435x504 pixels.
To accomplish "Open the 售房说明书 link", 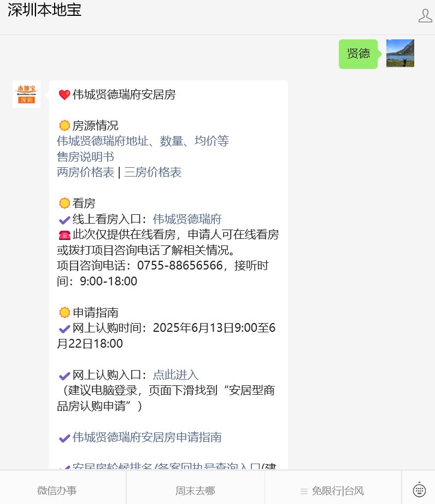I will 85,156.
